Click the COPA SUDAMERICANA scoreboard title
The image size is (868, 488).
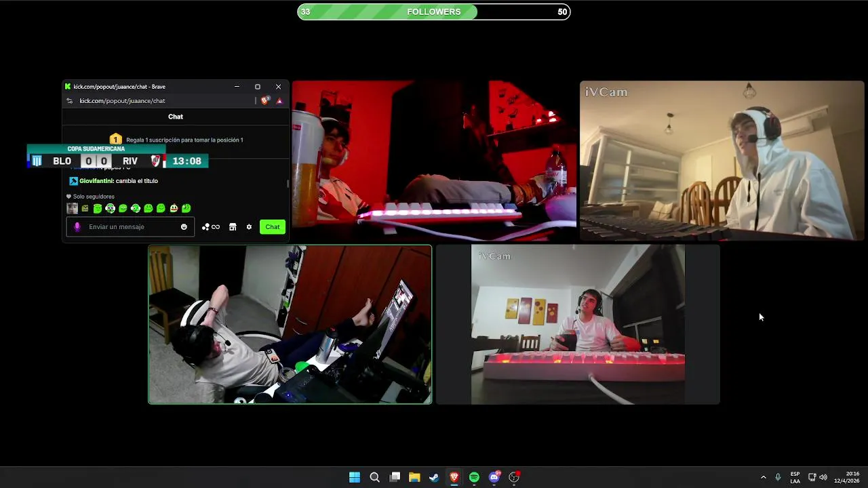coord(96,149)
